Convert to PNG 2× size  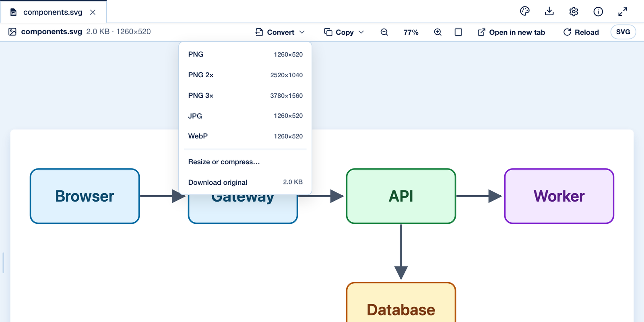coord(246,75)
